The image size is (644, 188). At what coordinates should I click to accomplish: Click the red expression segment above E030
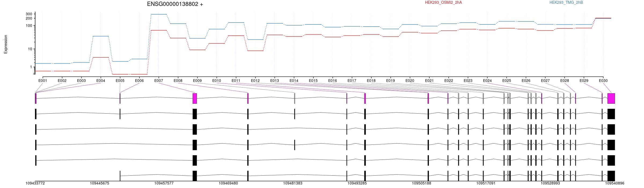(603, 18)
